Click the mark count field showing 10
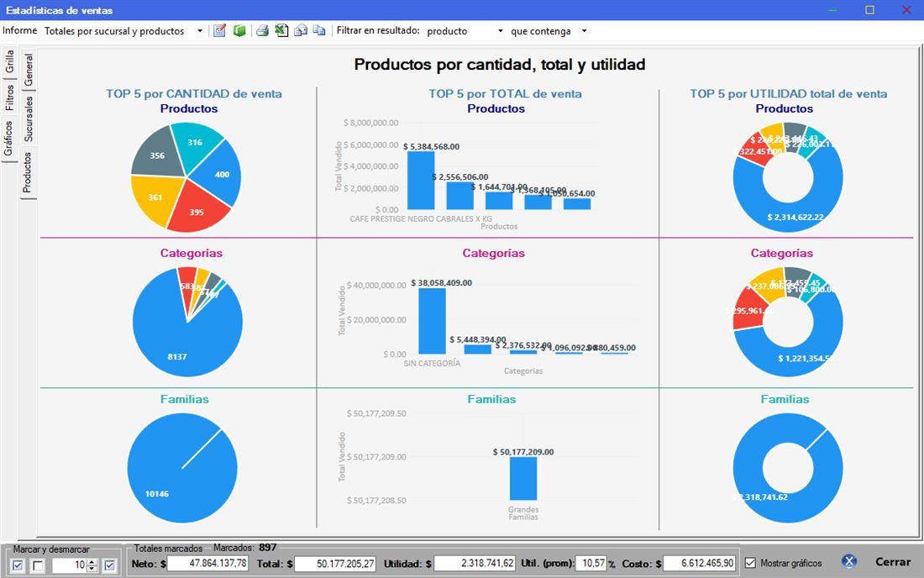 [70, 565]
